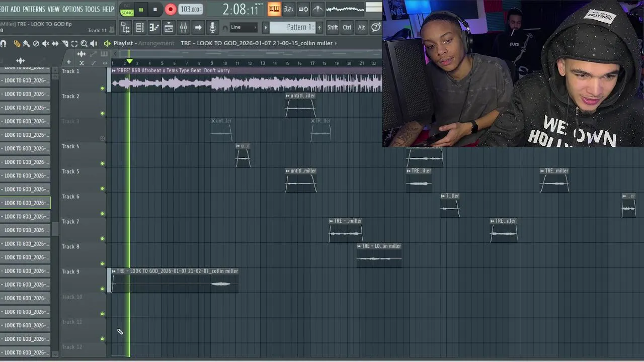The image size is (644, 362).
Task: Click the arrow left of Pattern 1
Action: (x=266, y=27)
